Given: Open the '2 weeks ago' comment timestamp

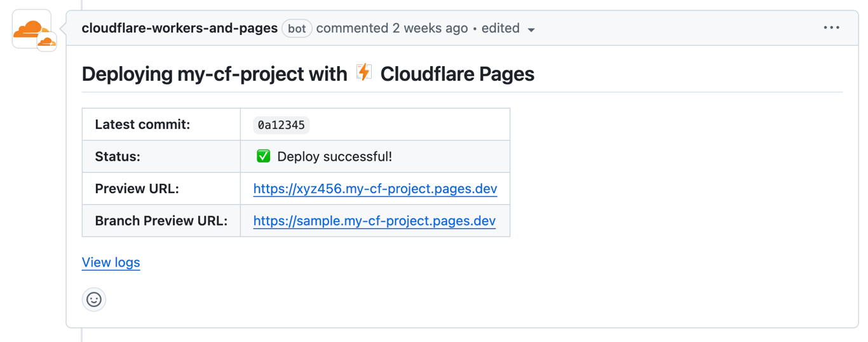Looking at the screenshot, I should (x=430, y=28).
